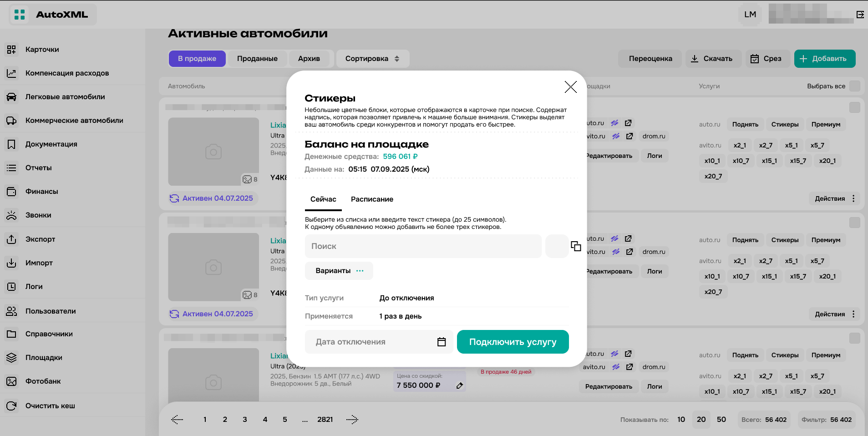This screenshot has height=436, width=868.
Task: Click inside the Поиск sticker input field
Action: pyautogui.click(x=423, y=246)
